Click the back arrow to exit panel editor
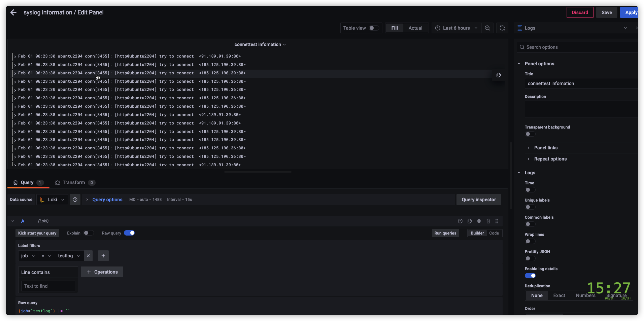This screenshot has width=644, height=321. click(x=13, y=12)
